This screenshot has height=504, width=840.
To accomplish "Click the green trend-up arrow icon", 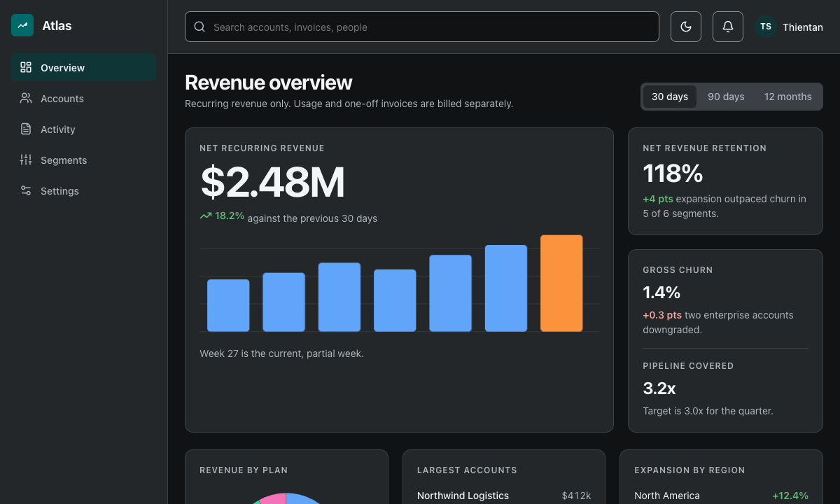I will click(206, 216).
